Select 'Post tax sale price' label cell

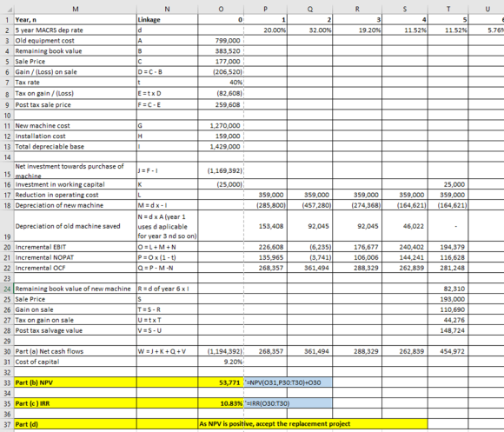(x=76, y=105)
